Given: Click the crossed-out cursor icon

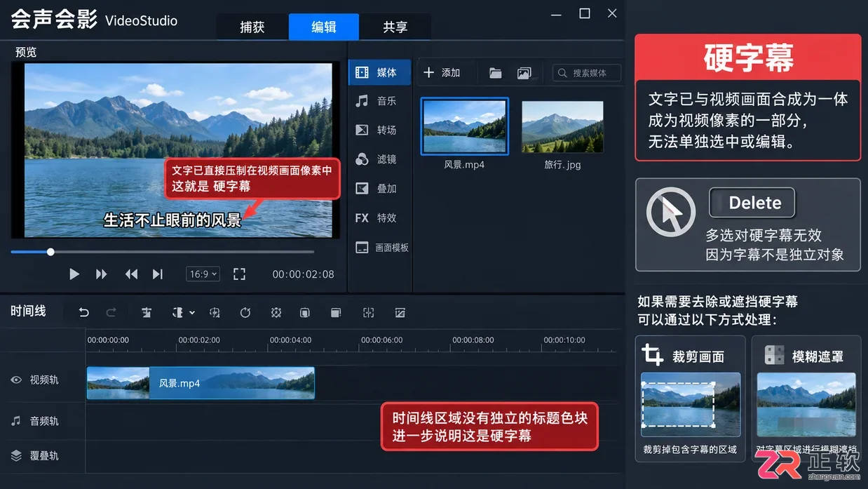Looking at the screenshot, I should [671, 213].
